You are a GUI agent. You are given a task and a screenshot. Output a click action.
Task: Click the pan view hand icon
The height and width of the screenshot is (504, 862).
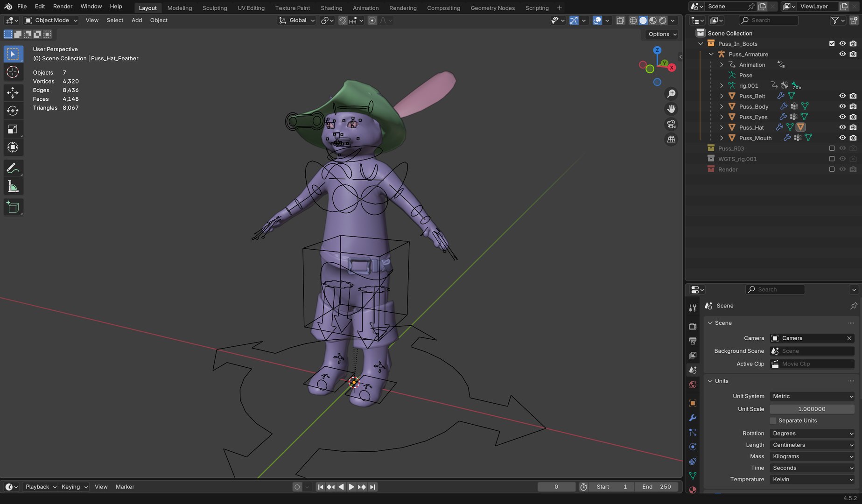(x=671, y=109)
